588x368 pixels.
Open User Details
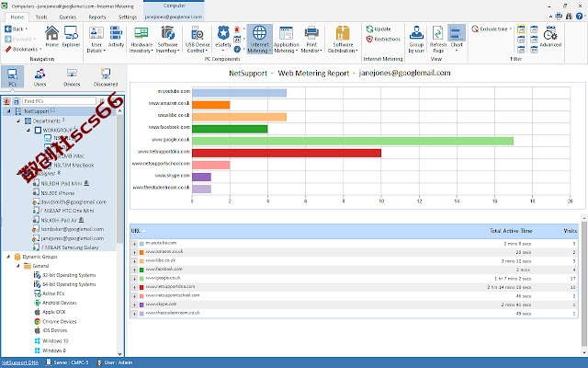96,40
